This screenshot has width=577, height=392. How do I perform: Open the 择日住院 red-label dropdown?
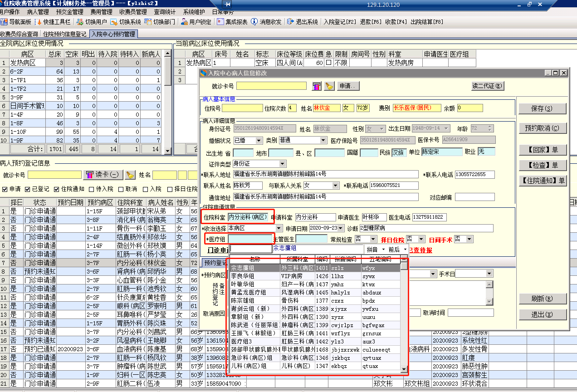click(421, 239)
